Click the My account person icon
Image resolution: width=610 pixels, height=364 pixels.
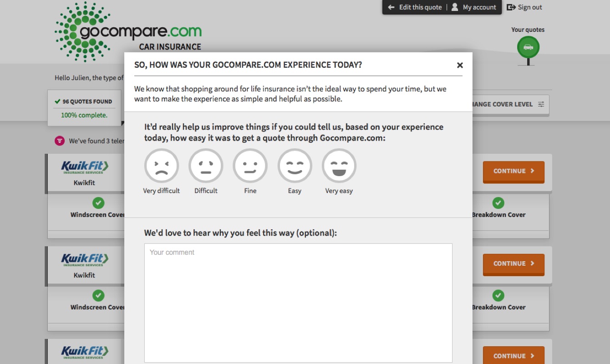click(x=454, y=7)
